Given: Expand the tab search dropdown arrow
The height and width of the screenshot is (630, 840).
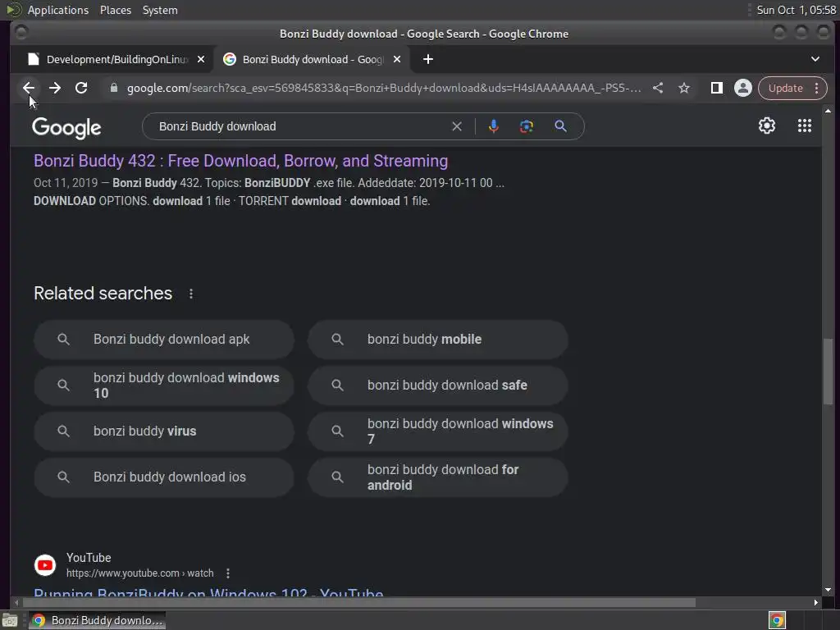Looking at the screenshot, I should (815, 59).
